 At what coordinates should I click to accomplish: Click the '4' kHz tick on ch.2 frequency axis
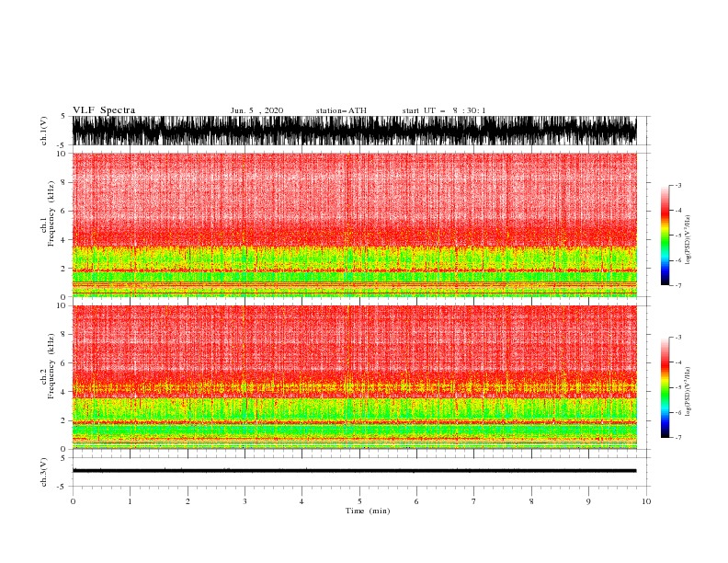click(63, 392)
